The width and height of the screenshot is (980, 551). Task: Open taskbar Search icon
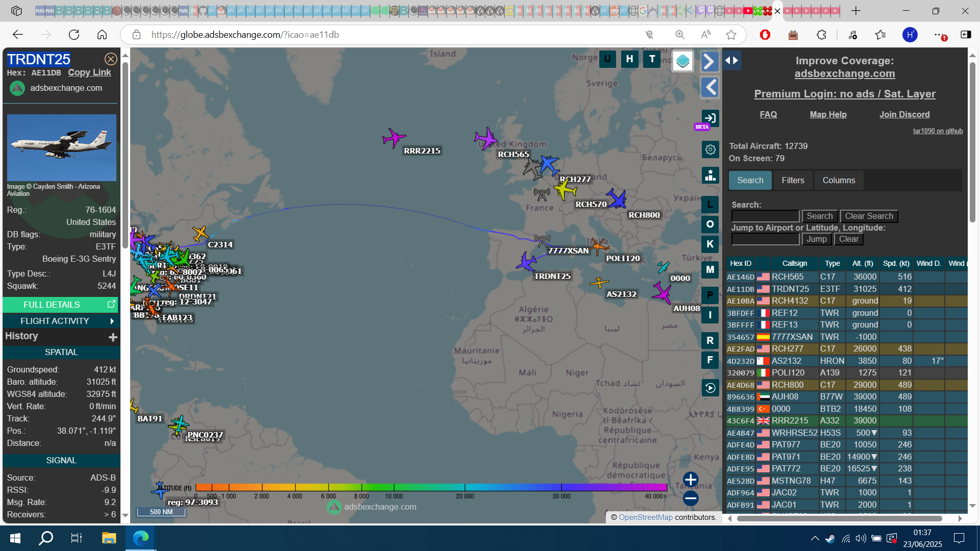[46, 538]
